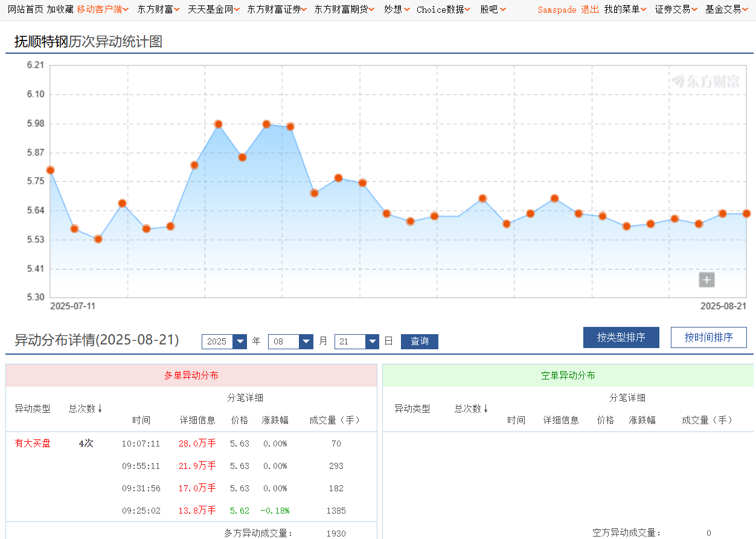Image resolution: width=756 pixels, height=539 pixels.
Task: Click the 按时间排序 button
Action: pyautogui.click(x=709, y=337)
